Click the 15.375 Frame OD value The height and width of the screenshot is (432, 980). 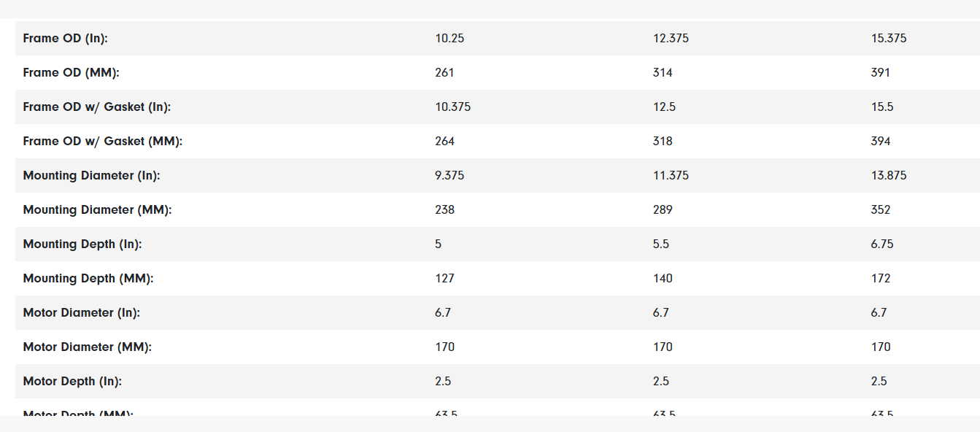point(889,39)
